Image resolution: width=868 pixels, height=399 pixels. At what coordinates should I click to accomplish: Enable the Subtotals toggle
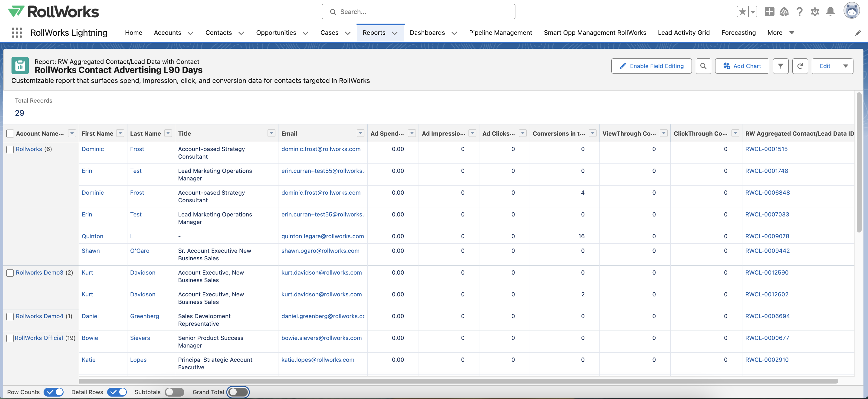pyautogui.click(x=174, y=392)
